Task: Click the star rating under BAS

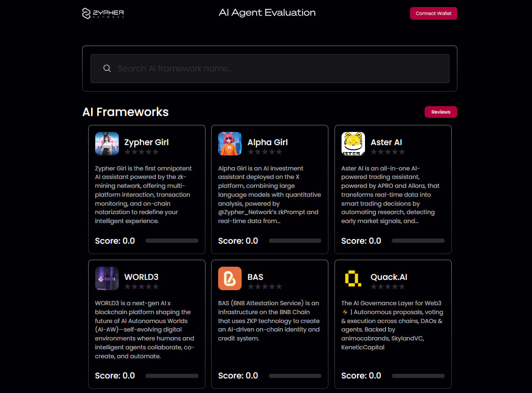Action: coord(265,287)
